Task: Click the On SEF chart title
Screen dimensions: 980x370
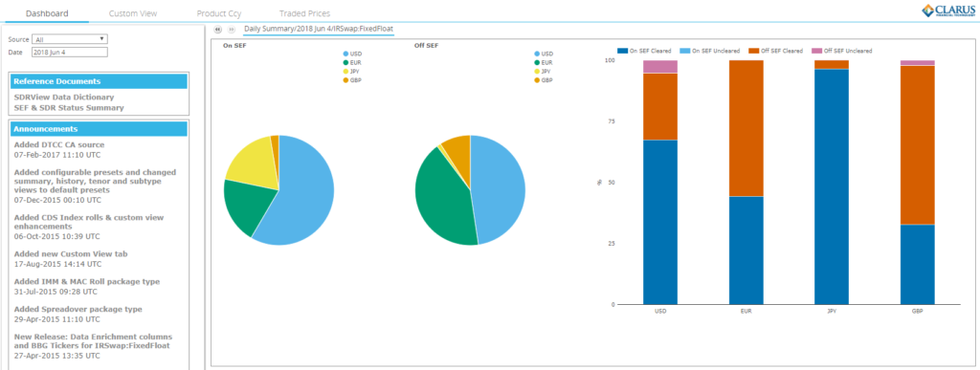Action: click(234, 45)
